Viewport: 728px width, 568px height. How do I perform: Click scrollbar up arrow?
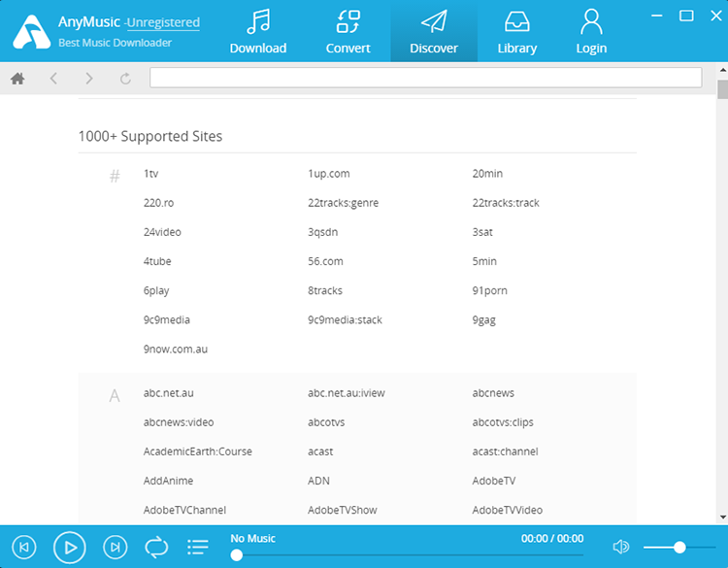tap(723, 70)
